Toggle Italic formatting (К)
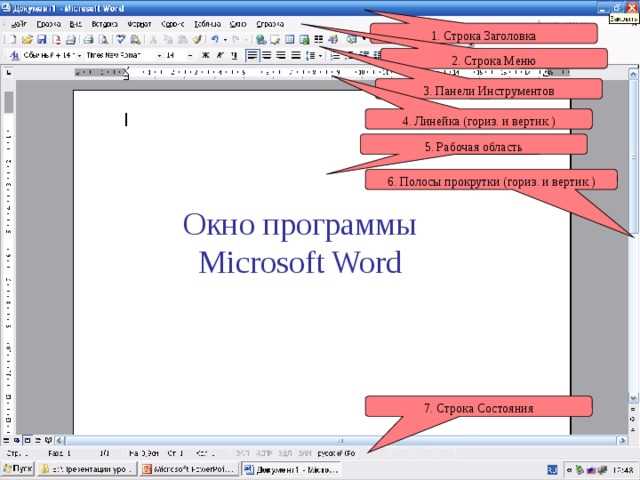Image resolution: width=640 pixels, height=480 pixels. click(x=220, y=55)
